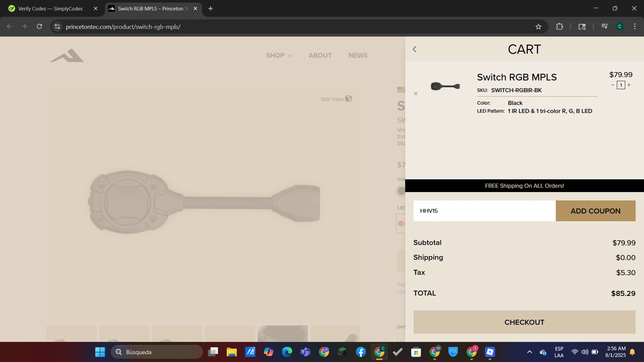Image resolution: width=644 pixels, height=362 pixels.
Task: Open the Chrome media control icon
Action: click(x=605, y=27)
